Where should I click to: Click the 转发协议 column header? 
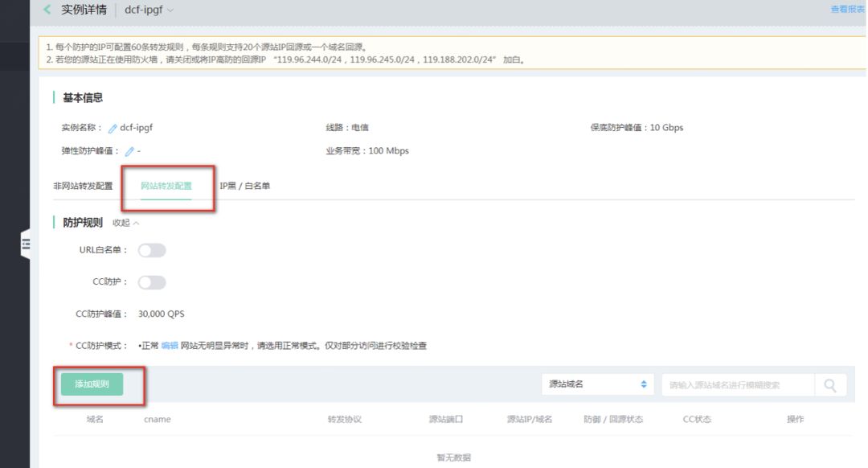pyautogui.click(x=344, y=419)
